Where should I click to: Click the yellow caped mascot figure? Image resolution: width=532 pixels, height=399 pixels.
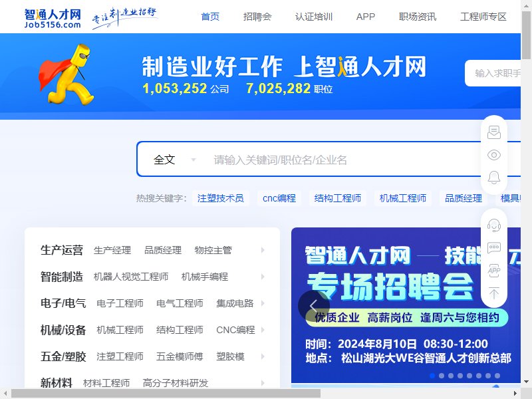coord(66,74)
